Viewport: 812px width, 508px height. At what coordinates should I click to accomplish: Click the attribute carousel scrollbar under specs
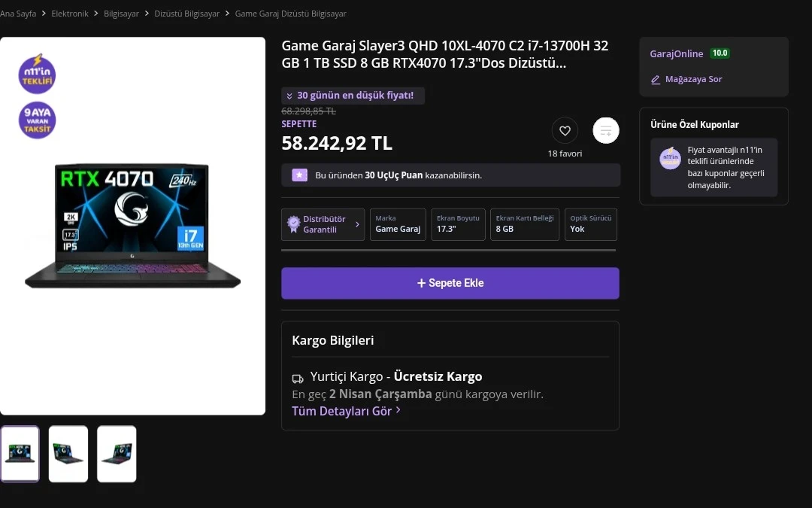pos(448,251)
